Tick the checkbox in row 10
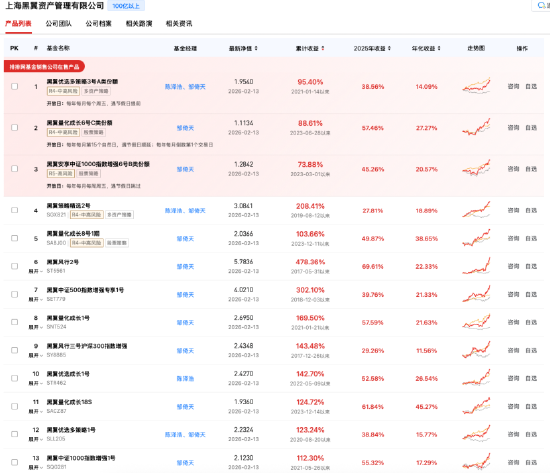 click(14, 378)
